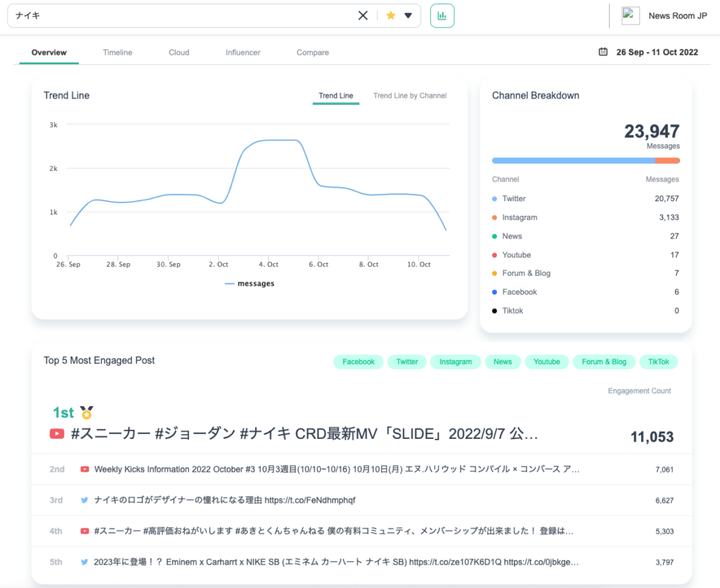Clear the search query with the X icon
Screen dimensions: 720x588
363,15
